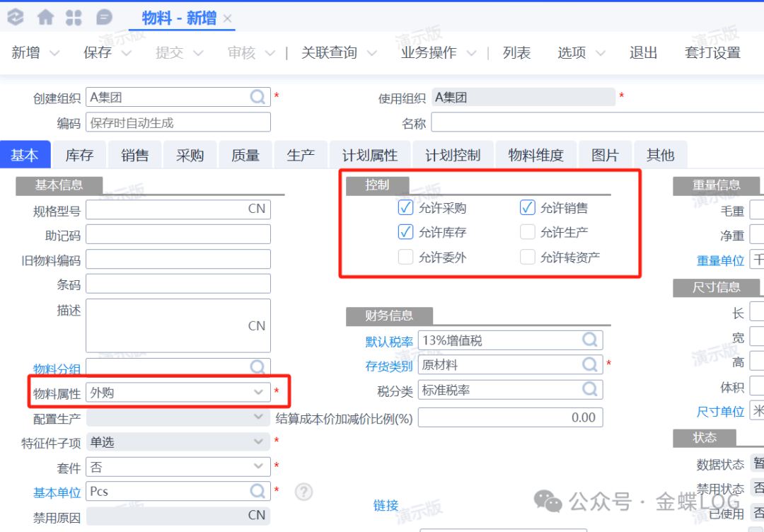This screenshot has width=764, height=532.
Task: Click the search icon in 存货类别 field
Action: (x=590, y=365)
